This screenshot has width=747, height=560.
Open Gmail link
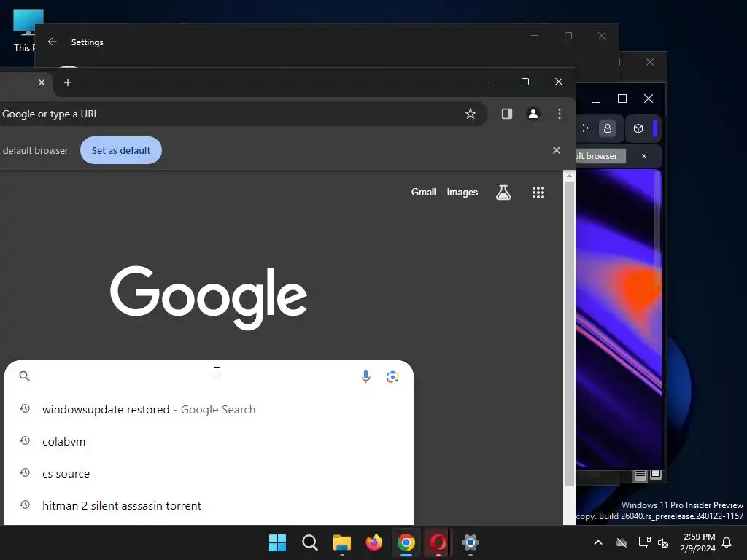[x=424, y=192]
